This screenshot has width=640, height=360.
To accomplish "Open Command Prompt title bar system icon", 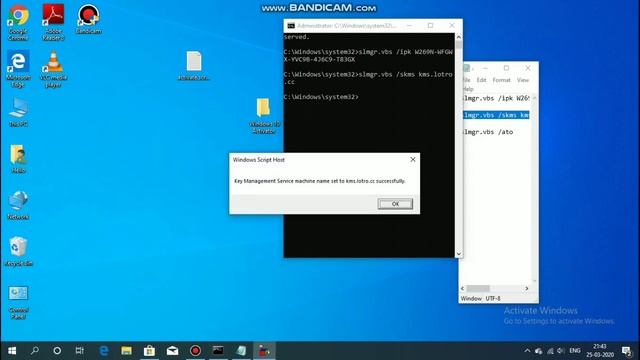I will (291, 26).
